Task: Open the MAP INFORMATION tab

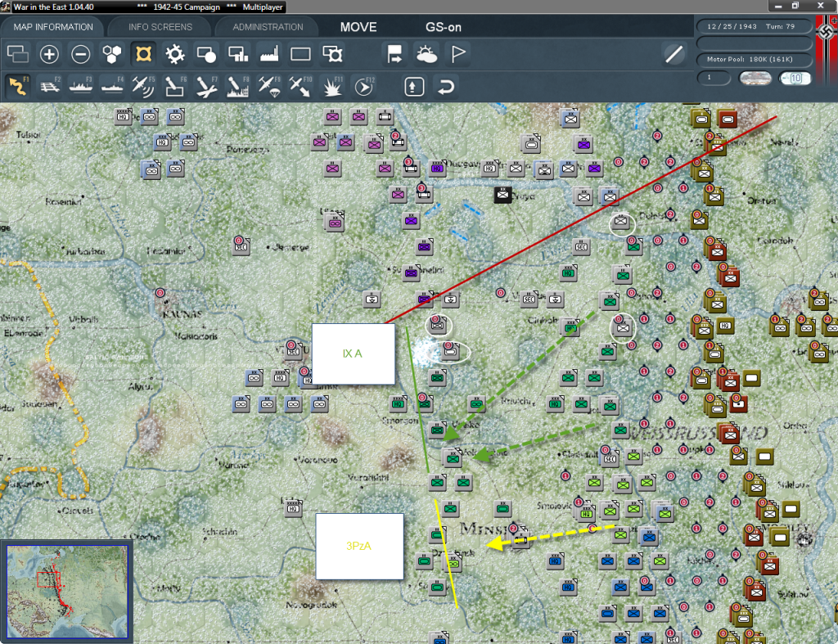Action: (53, 27)
